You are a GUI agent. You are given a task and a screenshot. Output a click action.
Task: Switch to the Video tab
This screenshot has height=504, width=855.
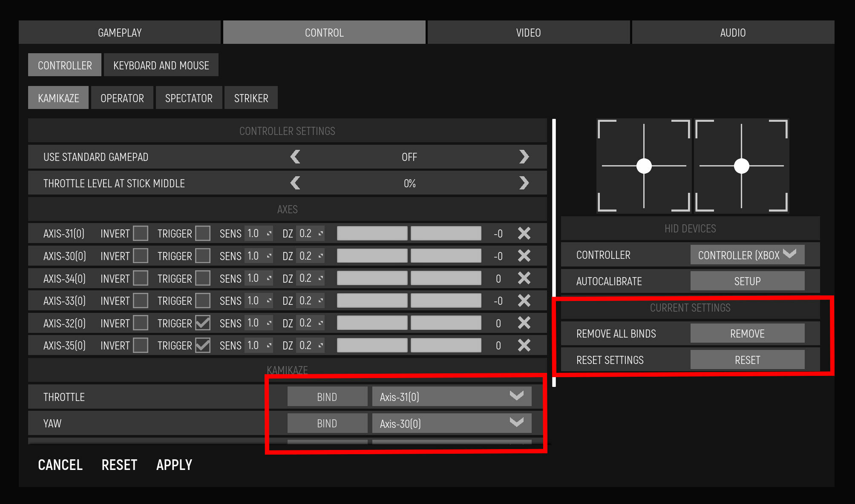click(x=529, y=32)
